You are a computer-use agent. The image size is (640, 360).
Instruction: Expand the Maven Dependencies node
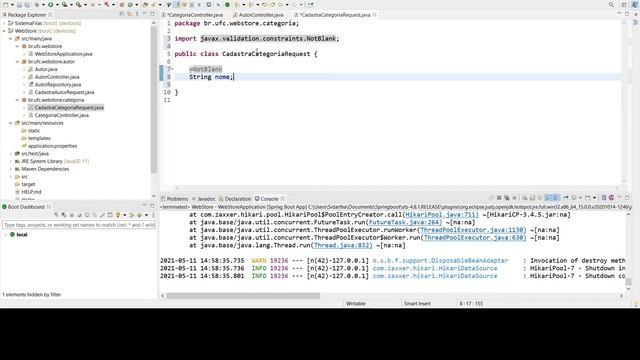(11, 169)
